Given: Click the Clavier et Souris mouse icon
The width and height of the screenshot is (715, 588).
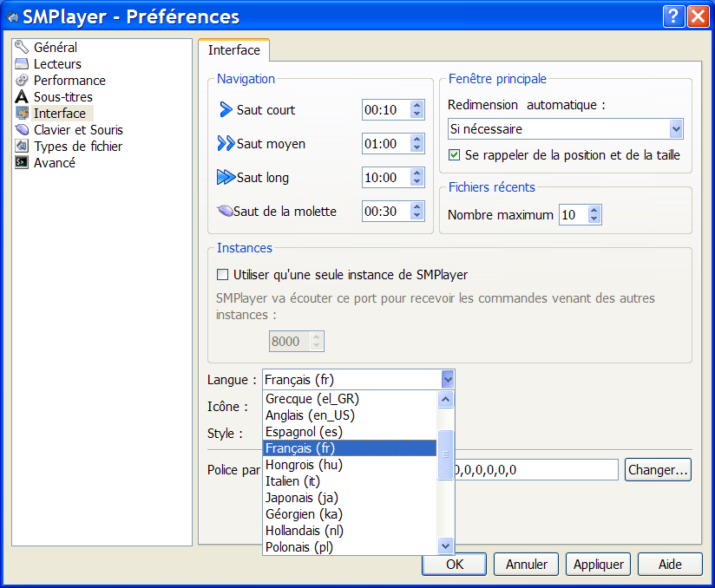Looking at the screenshot, I should click(x=22, y=129).
